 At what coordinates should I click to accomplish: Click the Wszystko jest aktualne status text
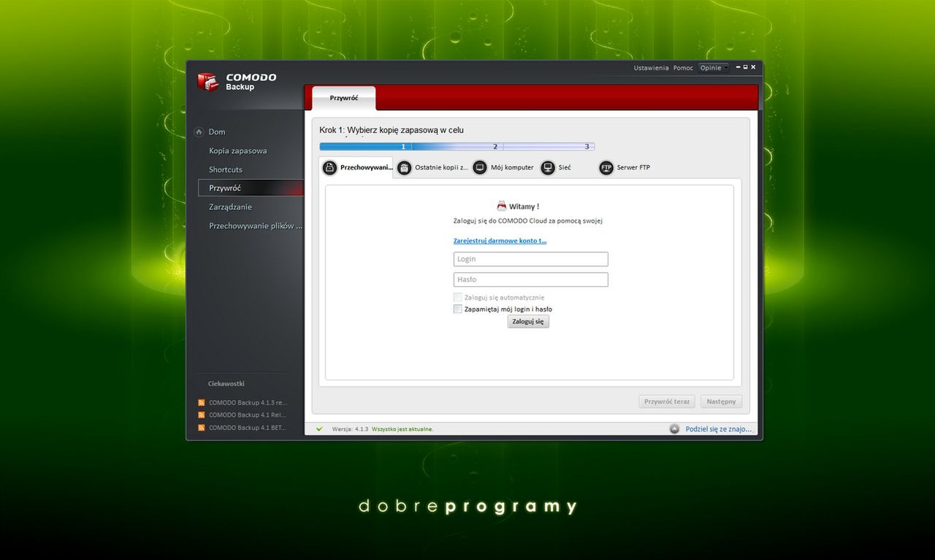pos(402,429)
